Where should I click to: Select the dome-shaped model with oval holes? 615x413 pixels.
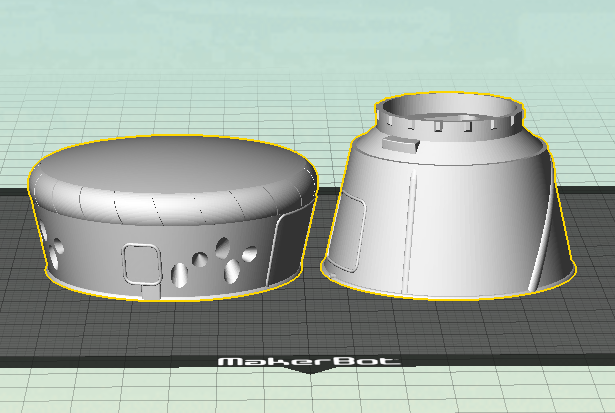pos(173,218)
